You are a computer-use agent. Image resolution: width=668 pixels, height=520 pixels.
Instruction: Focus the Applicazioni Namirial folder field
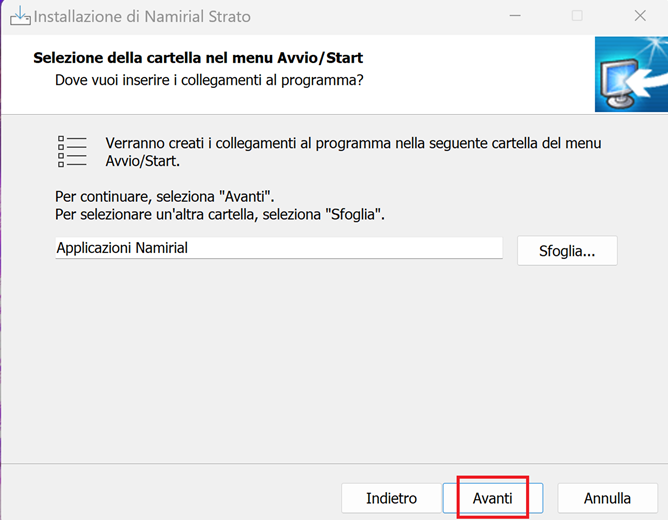tap(278, 248)
